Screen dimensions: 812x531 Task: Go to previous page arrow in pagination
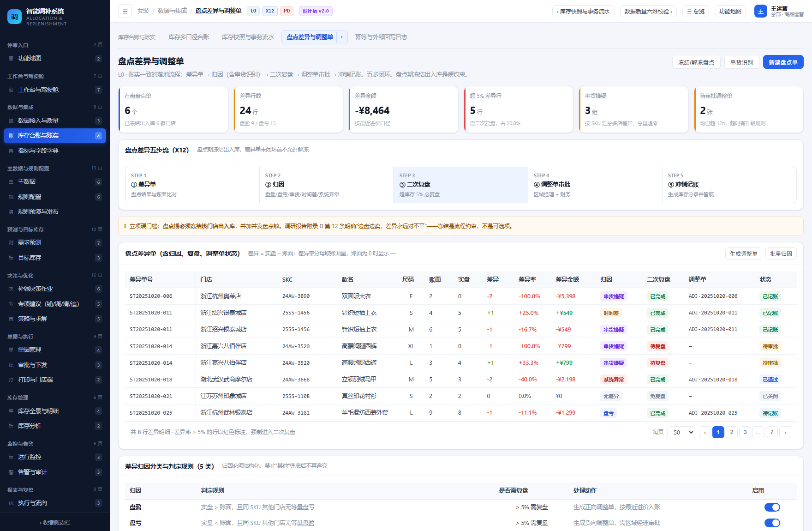pos(705,432)
